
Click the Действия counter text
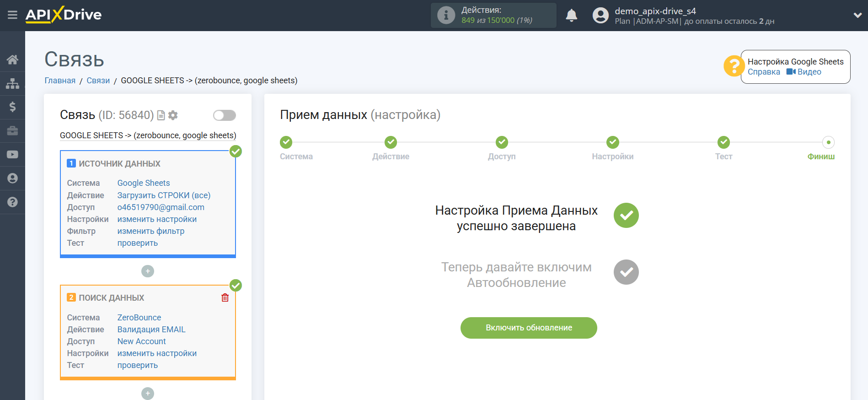point(497,15)
